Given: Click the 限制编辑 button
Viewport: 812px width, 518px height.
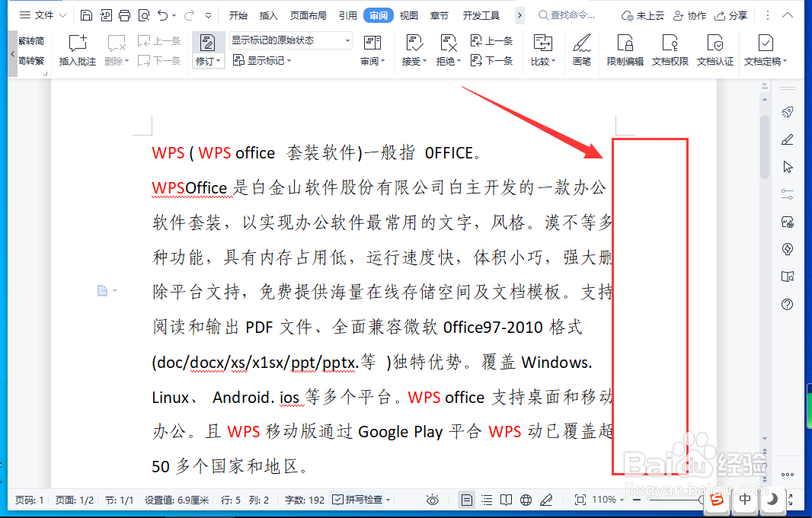Looking at the screenshot, I should (x=625, y=50).
